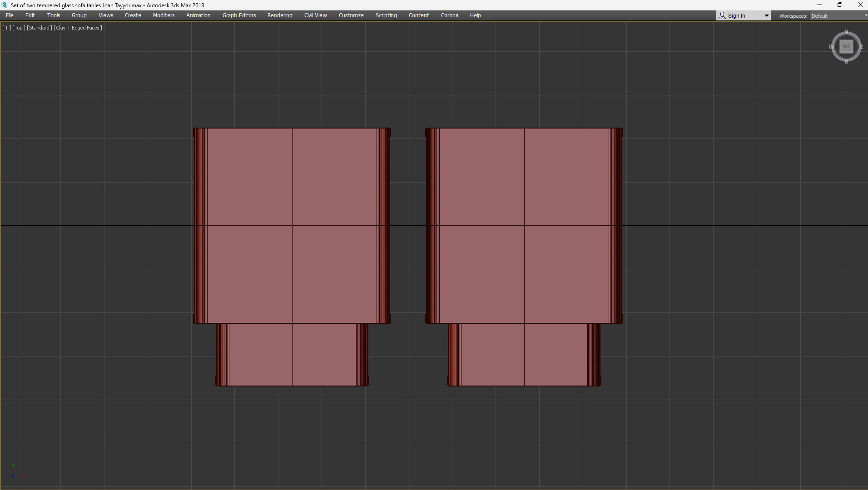
Task: Click the 3ds Max application icon
Action: click(5, 5)
